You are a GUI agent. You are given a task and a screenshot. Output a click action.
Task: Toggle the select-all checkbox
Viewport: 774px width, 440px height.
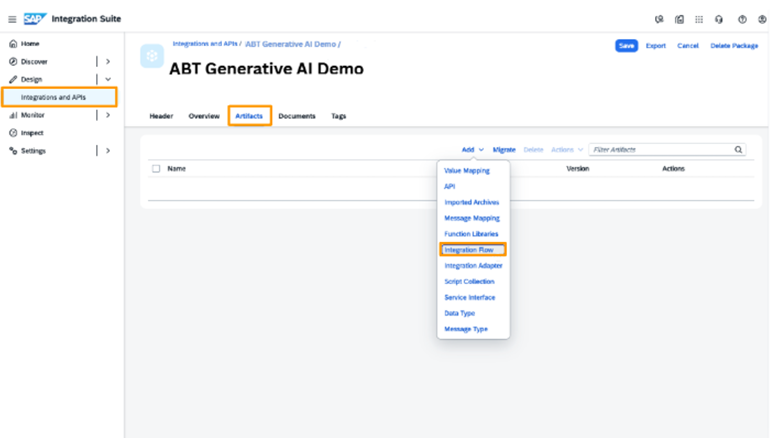[x=156, y=169]
